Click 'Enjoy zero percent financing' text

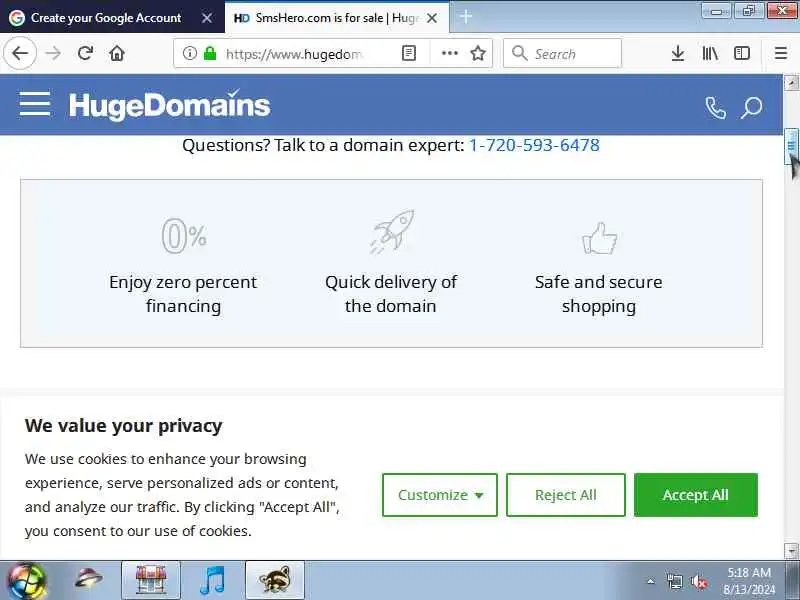183,294
